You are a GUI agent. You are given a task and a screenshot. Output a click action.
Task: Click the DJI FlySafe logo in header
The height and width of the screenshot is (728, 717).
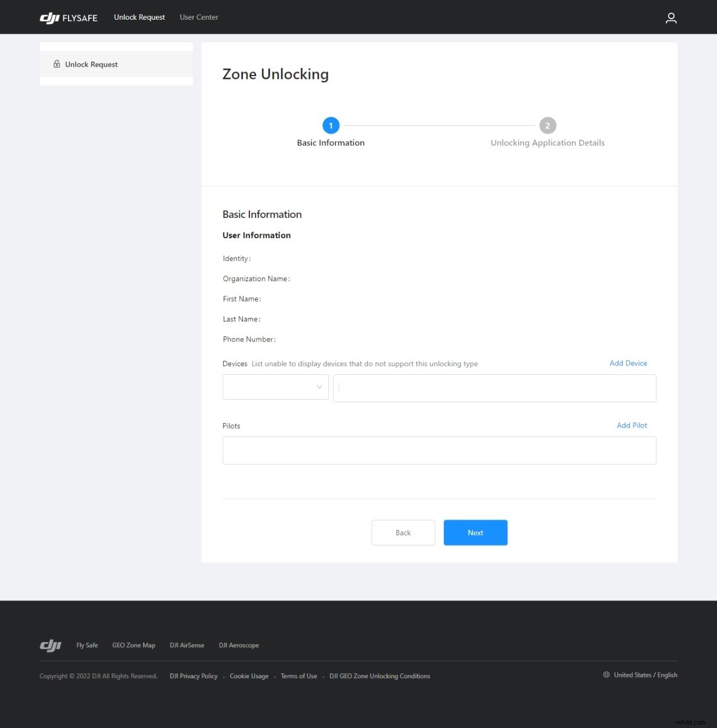tap(68, 17)
